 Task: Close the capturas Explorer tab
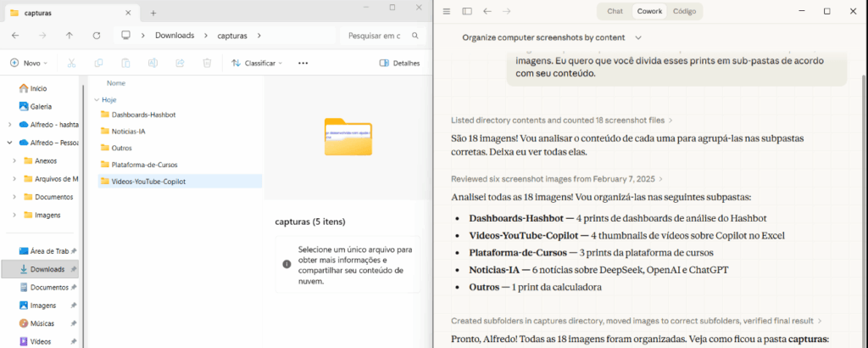coord(129,13)
